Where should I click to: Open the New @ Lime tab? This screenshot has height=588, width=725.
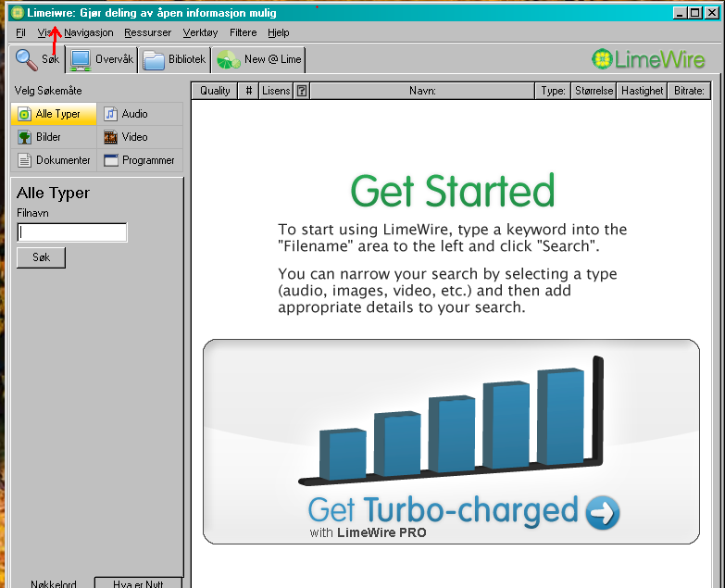[x=259, y=59]
